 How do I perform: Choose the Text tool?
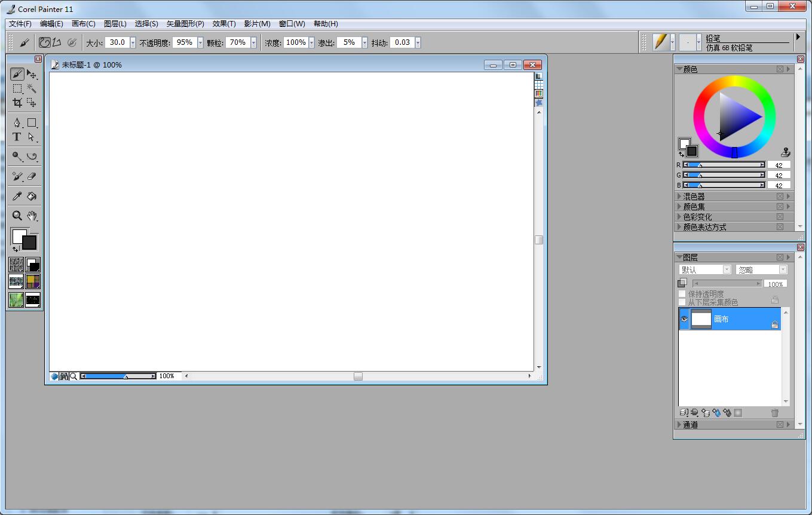point(17,137)
